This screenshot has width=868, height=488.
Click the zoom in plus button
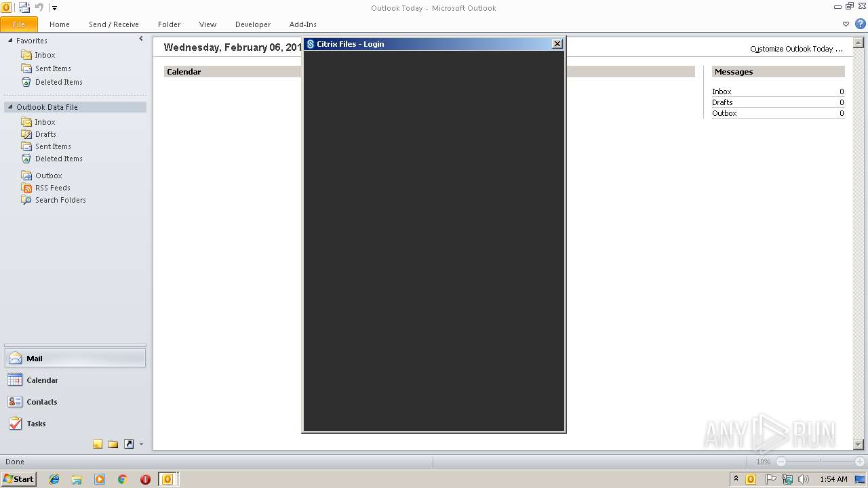860,462
